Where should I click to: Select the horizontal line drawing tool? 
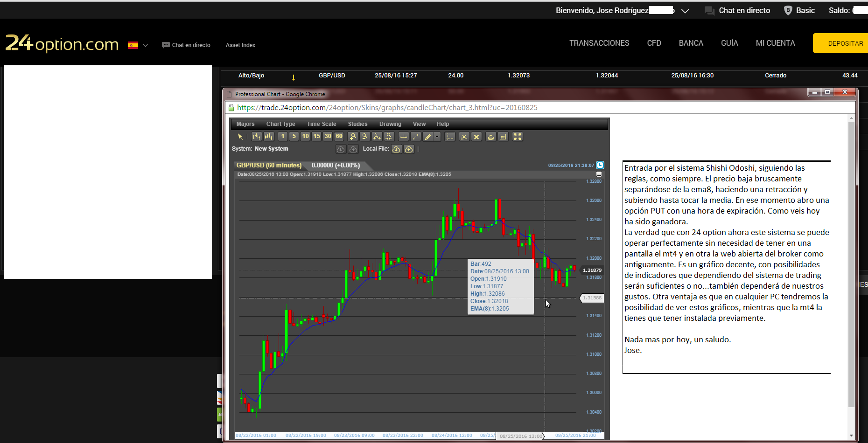pyautogui.click(x=404, y=137)
